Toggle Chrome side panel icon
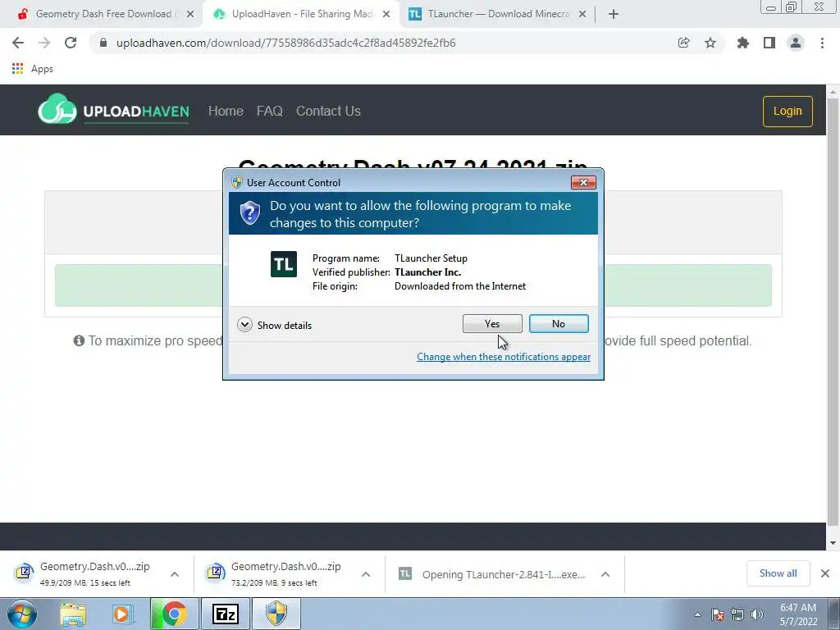This screenshot has height=630, width=840. (x=769, y=43)
